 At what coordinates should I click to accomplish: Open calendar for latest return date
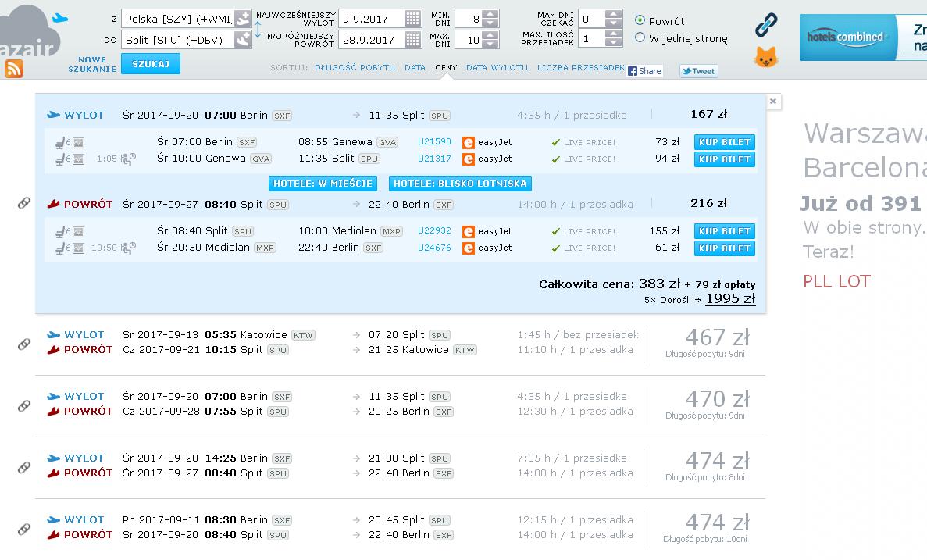[x=412, y=40]
